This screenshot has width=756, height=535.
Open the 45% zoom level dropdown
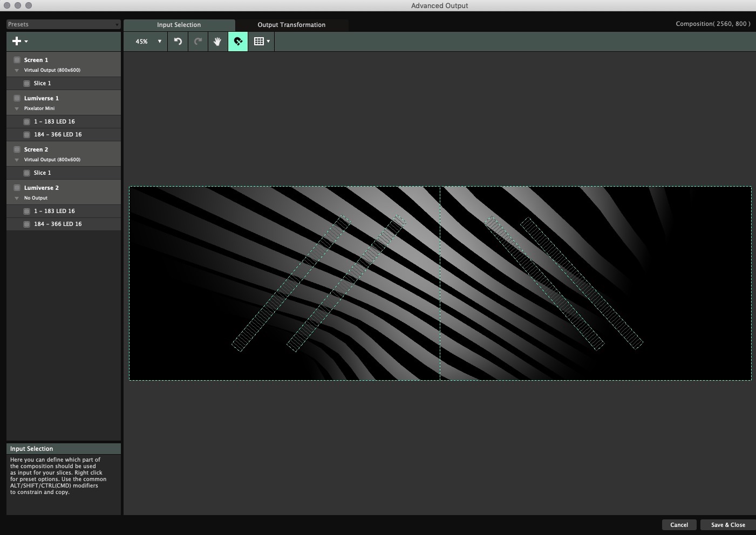point(148,42)
